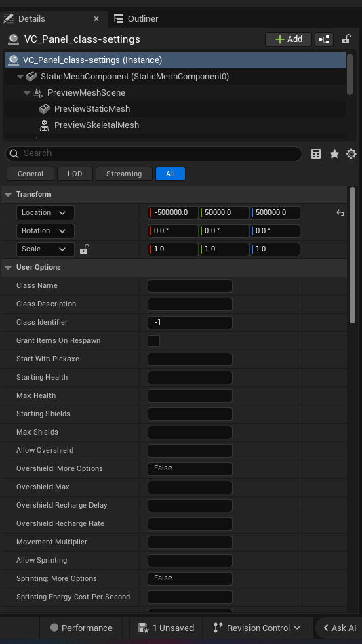Click the Max Health field
This screenshot has width=362, height=644.
pyautogui.click(x=190, y=395)
